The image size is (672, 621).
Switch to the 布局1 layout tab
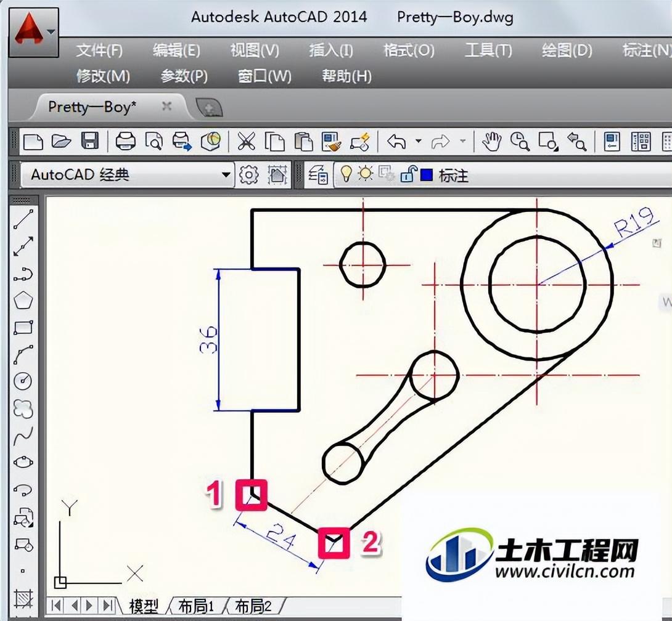point(195,606)
